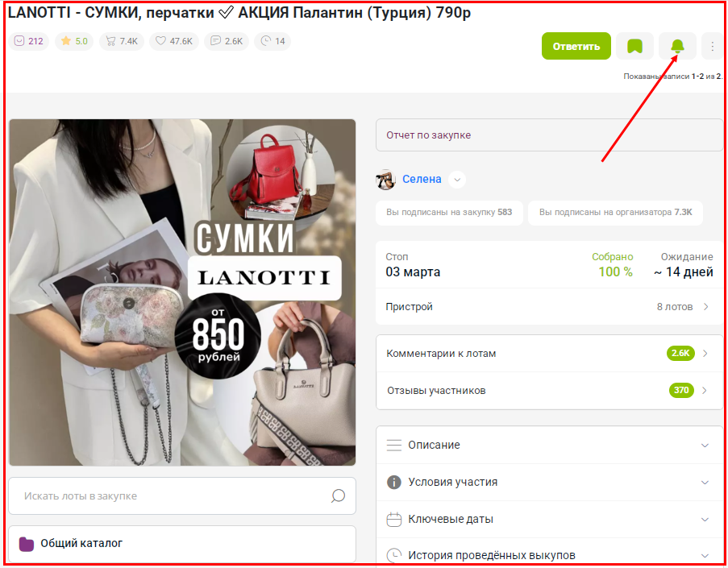Expand the Ключевые даты section
728x568 pixels.
coord(549,520)
